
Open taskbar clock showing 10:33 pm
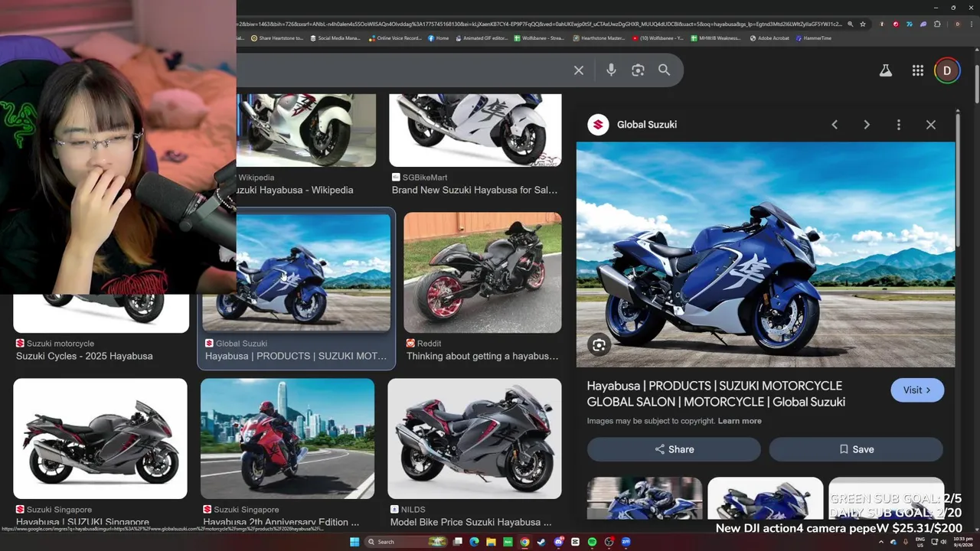tap(962, 542)
